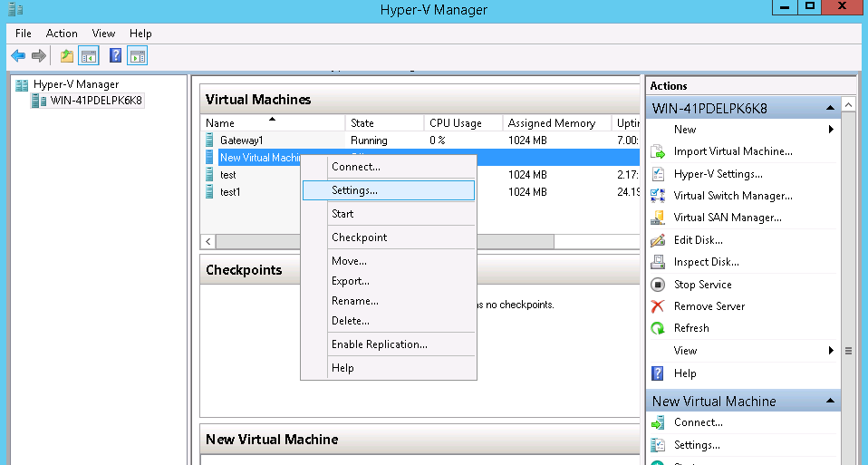Select the New Virtual Machine list row
Viewport: 868px width, 465px height.
click(x=420, y=157)
